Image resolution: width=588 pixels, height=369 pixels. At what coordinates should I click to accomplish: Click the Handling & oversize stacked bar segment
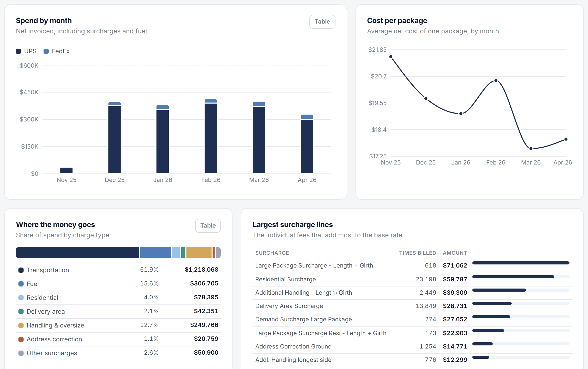pos(199,253)
